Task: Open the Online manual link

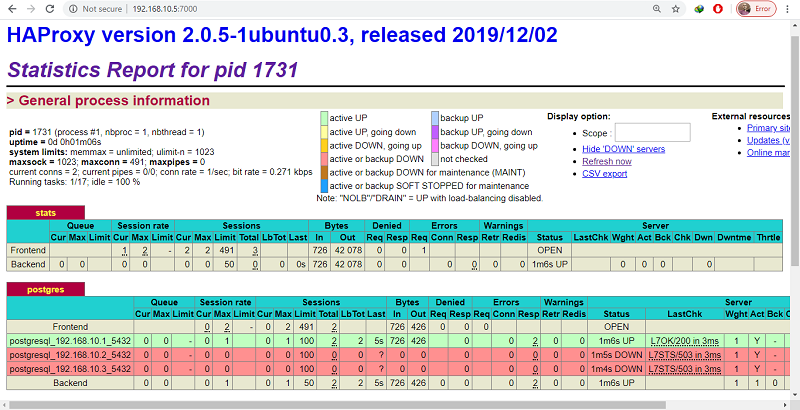Action: (768, 152)
